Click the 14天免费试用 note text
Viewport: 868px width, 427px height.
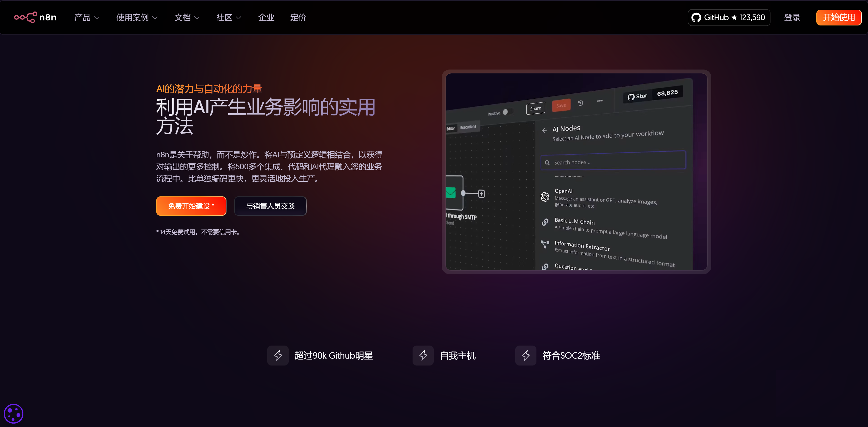click(198, 232)
